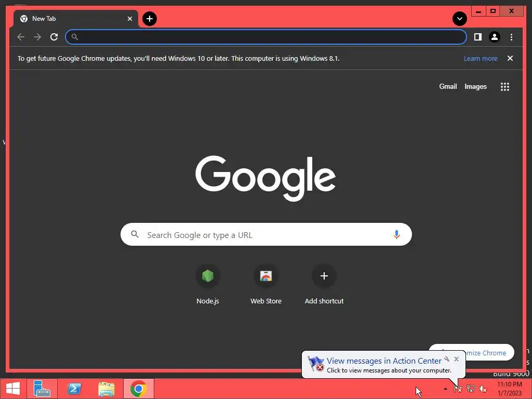Click magnifier icon in the address bar
Image resolution: width=532 pixels, height=399 pixels.
[75, 37]
